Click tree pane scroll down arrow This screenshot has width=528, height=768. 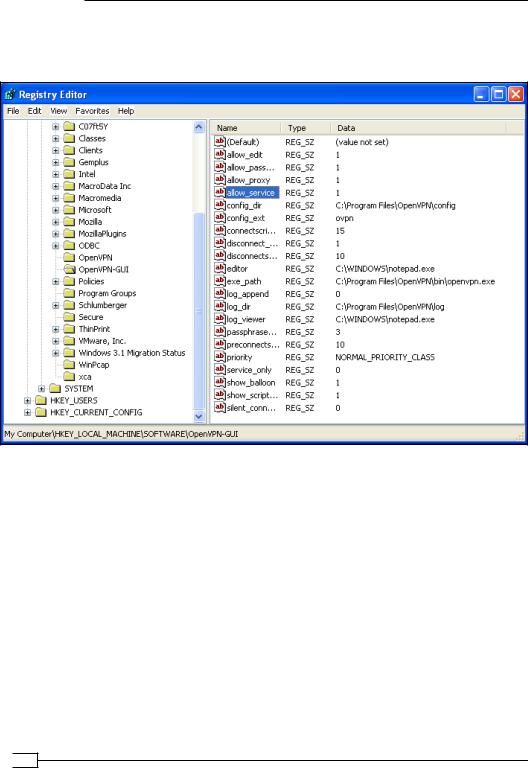198,417
